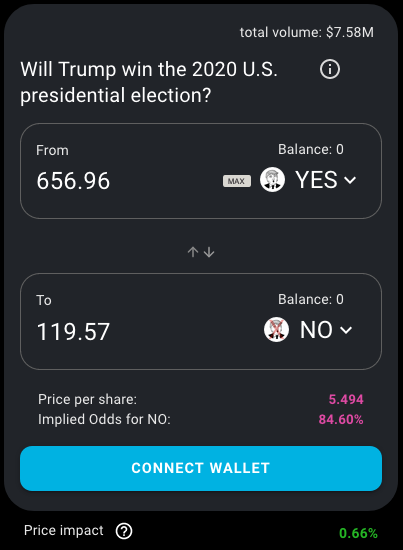Screen dimensions: 403x550
Task: Click the MAX amount button
Action: coord(237,181)
